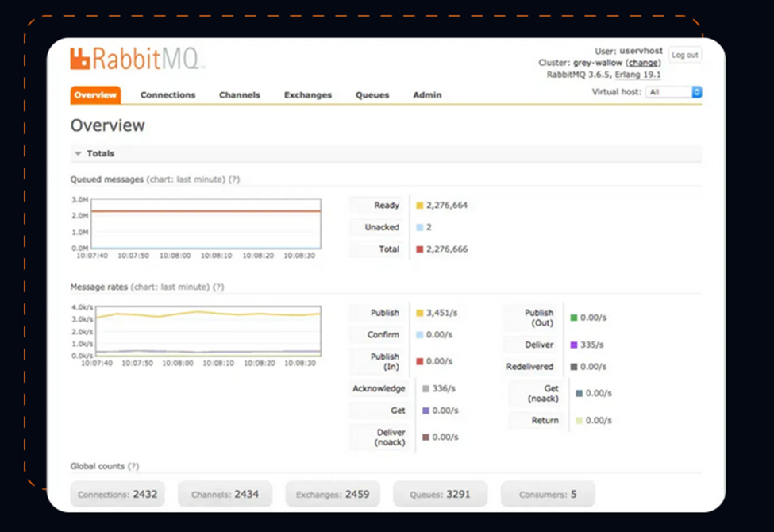
Task: Select the Queues tab
Action: 372,95
